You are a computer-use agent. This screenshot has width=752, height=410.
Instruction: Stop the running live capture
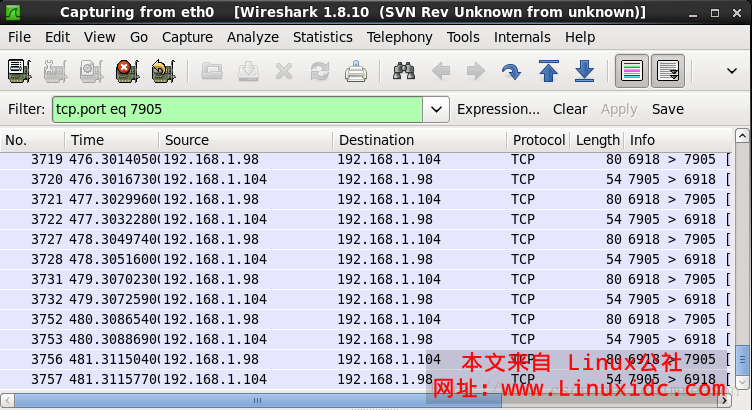click(x=127, y=71)
